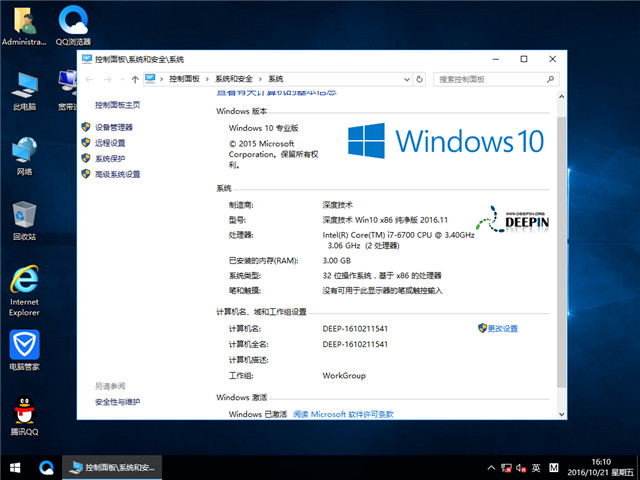The image size is (640, 480).
Task: Launch QQ浏览器 from the desktop
Action: coord(73,25)
